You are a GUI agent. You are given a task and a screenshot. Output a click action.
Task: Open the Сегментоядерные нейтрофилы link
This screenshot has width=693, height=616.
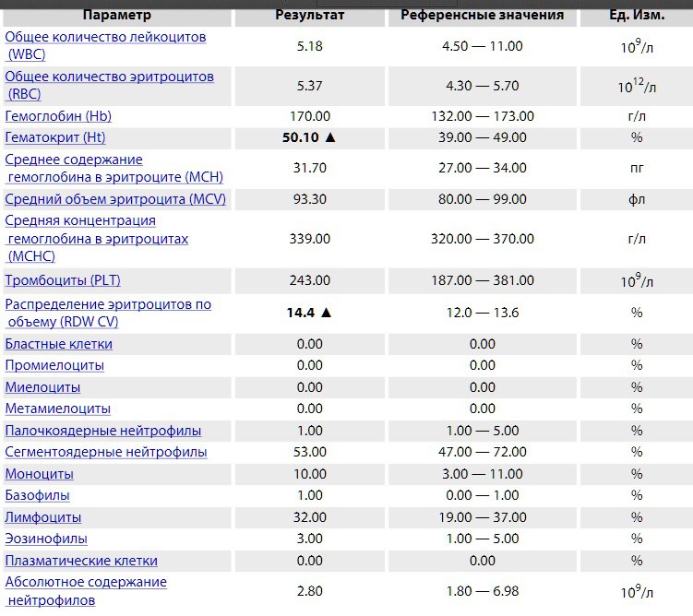coord(106,452)
